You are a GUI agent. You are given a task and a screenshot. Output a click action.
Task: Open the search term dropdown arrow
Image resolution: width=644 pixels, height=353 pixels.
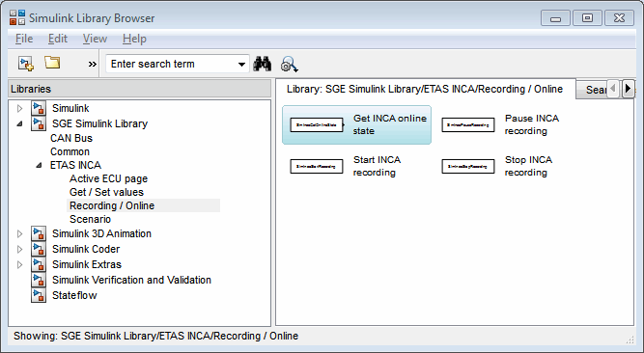[x=241, y=65]
